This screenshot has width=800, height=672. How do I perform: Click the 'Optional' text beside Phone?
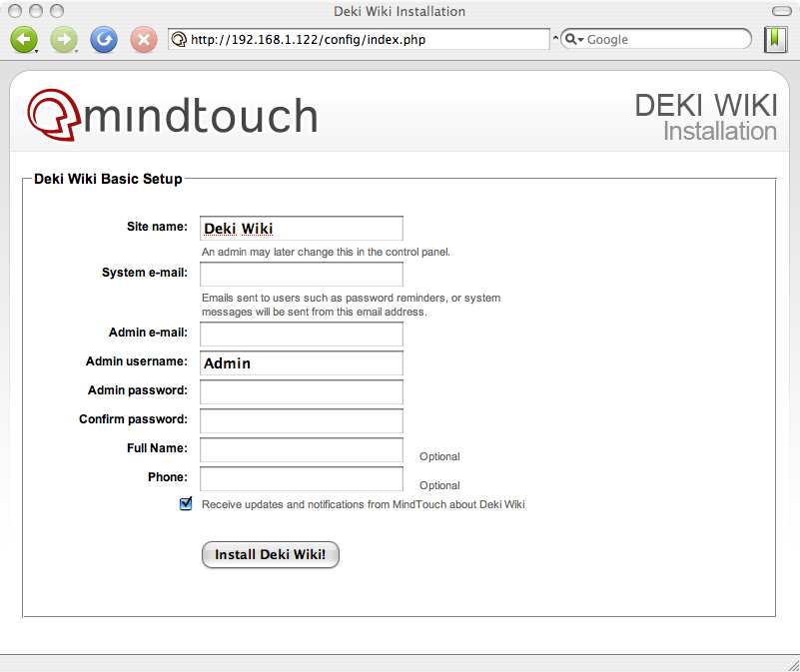pyautogui.click(x=439, y=485)
